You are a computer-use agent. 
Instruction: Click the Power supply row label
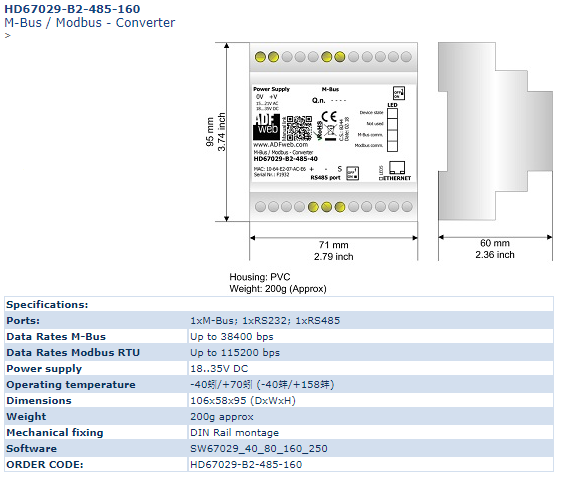pos(44,369)
